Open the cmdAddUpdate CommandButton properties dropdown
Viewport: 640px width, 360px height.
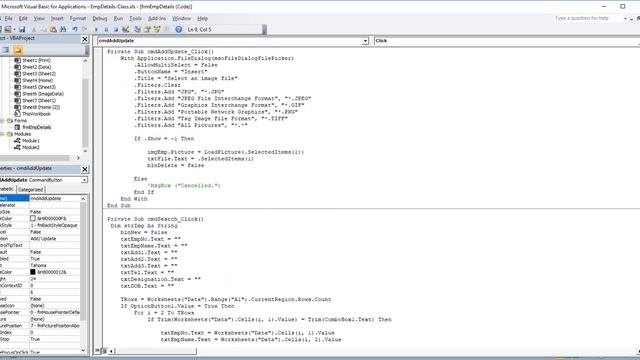(84, 180)
